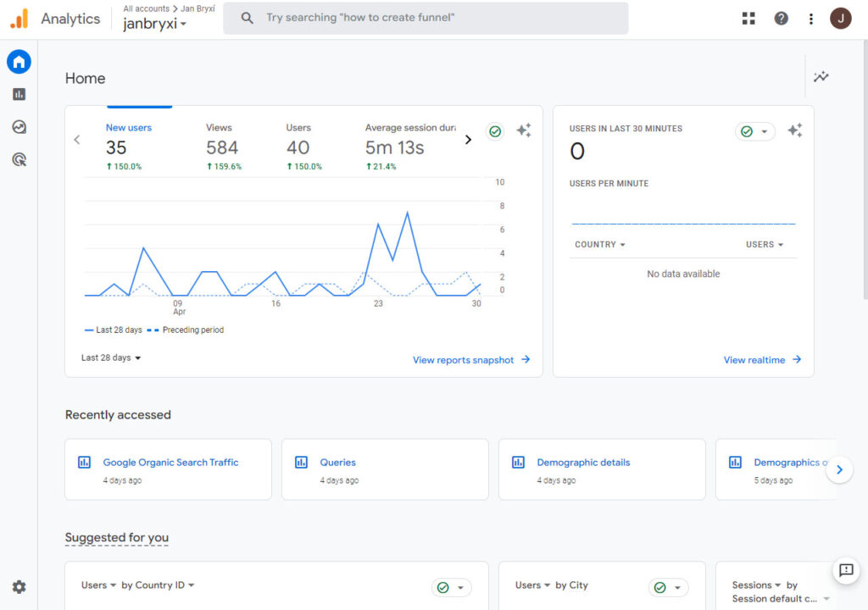Open the Insights sparkline icon beside Home

click(821, 77)
